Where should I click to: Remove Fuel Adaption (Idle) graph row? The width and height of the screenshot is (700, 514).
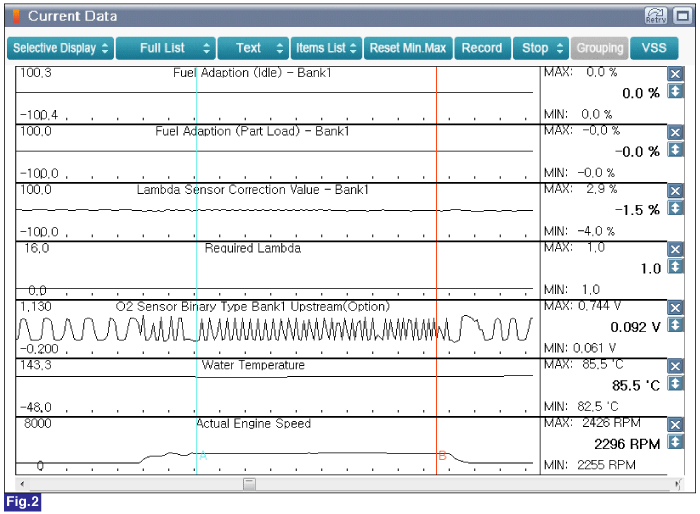point(675,74)
